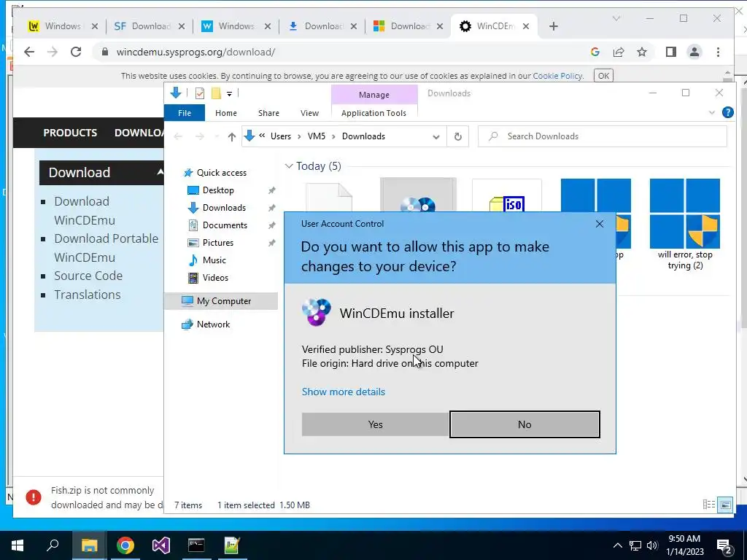The width and height of the screenshot is (747, 560).
Task: Switch Explorer to details view icon
Action: pyautogui.click(x=709, y=505)
